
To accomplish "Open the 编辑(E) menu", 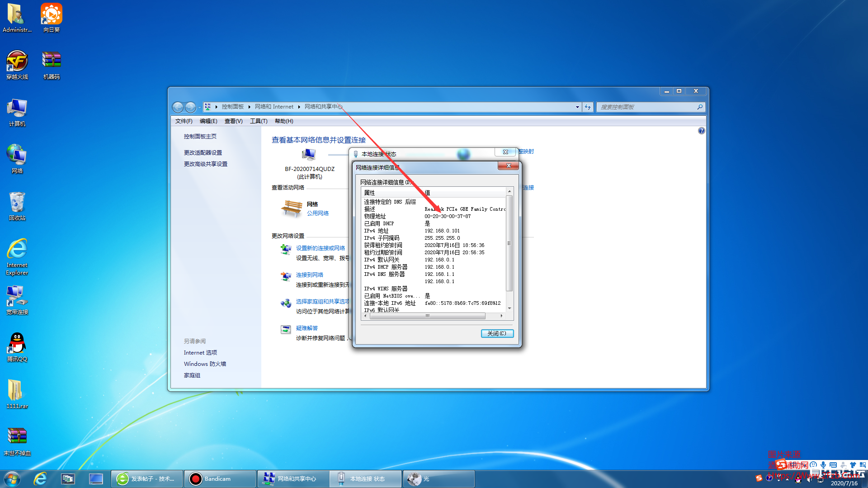I will 208,121.
